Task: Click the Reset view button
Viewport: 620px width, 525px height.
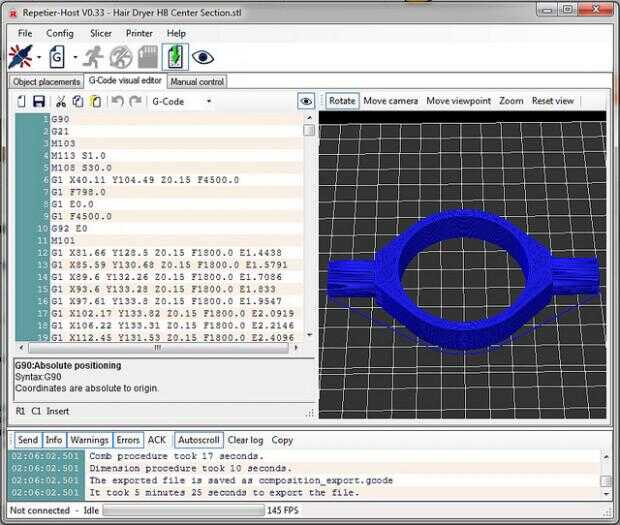Action: 552,101
